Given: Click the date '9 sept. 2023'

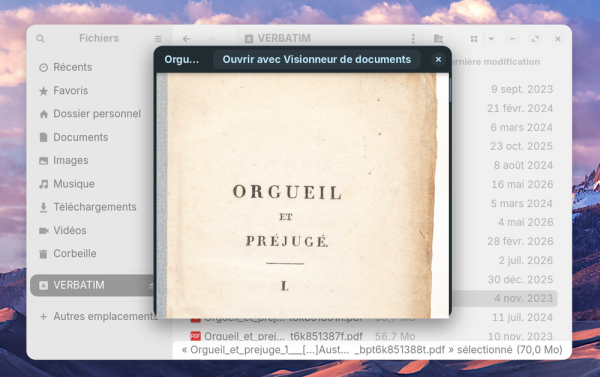Looking at the screenshot, I should coord(522,89).
